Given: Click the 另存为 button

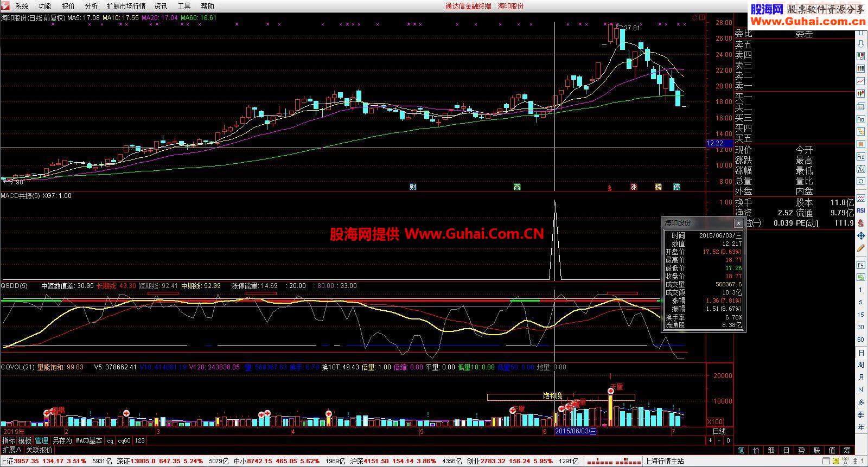Looking at the screenshot, I should (x=62, y=440).
